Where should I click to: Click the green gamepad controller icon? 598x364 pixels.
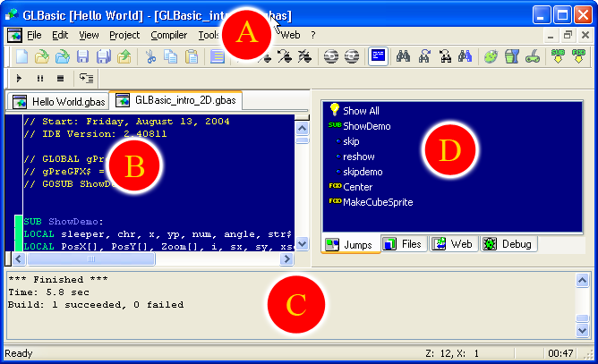[x=533, y=57]
